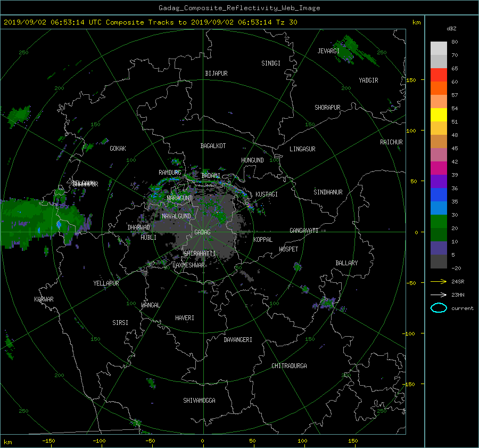Click the HANGAL city label
This screenshot has height=448, width=479.
[151, 305]
